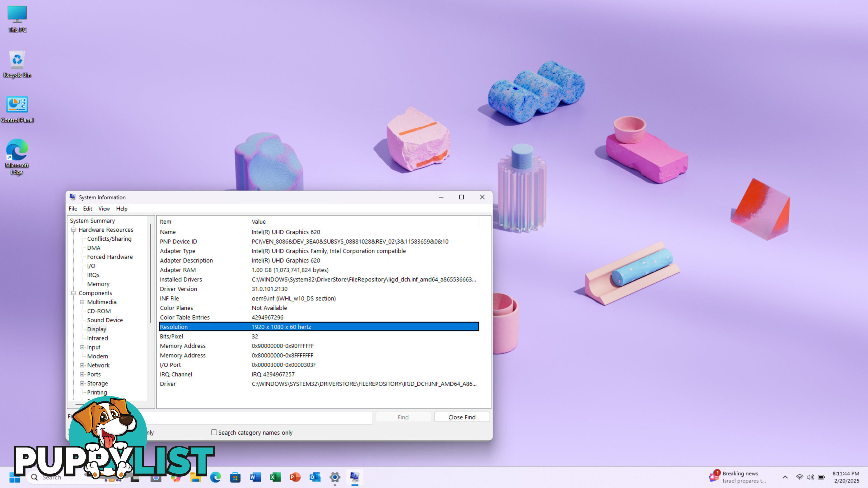
Task: Open This PC desktop icon
Action: (17, 19)
